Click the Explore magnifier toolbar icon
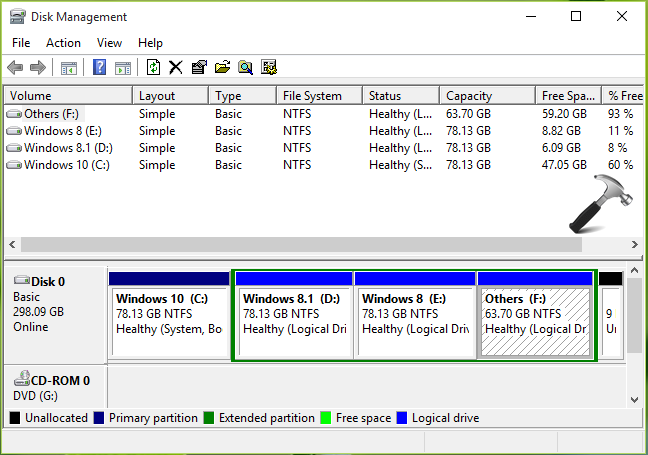This screenshot has width=648, height=455. [x=245, y=67]
